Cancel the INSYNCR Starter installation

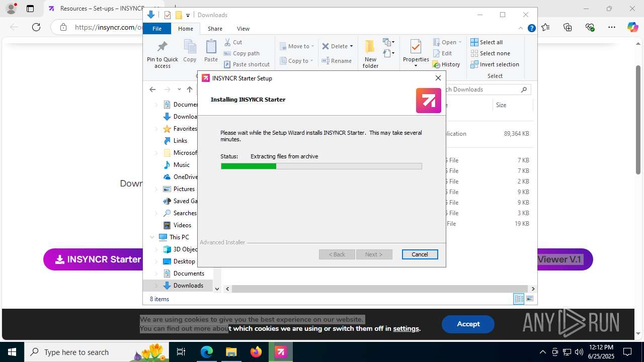point(420,254)
